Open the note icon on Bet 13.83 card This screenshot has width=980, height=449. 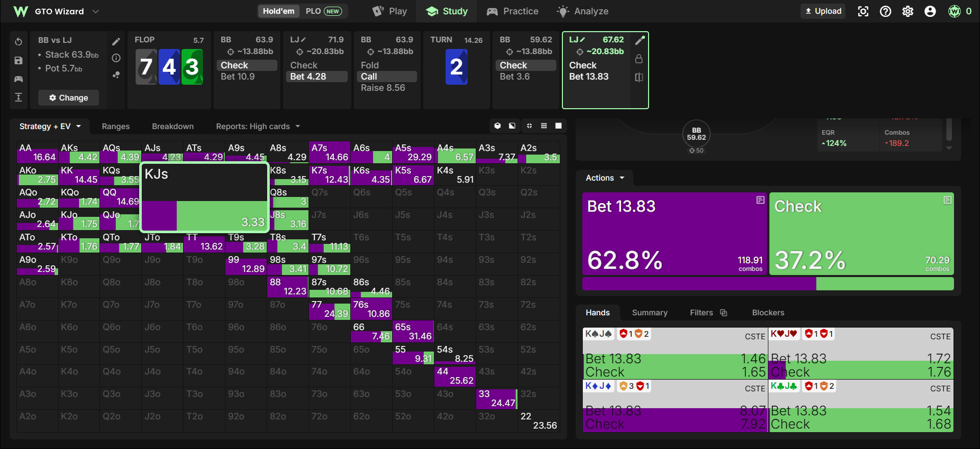click(x=760, y=200)
